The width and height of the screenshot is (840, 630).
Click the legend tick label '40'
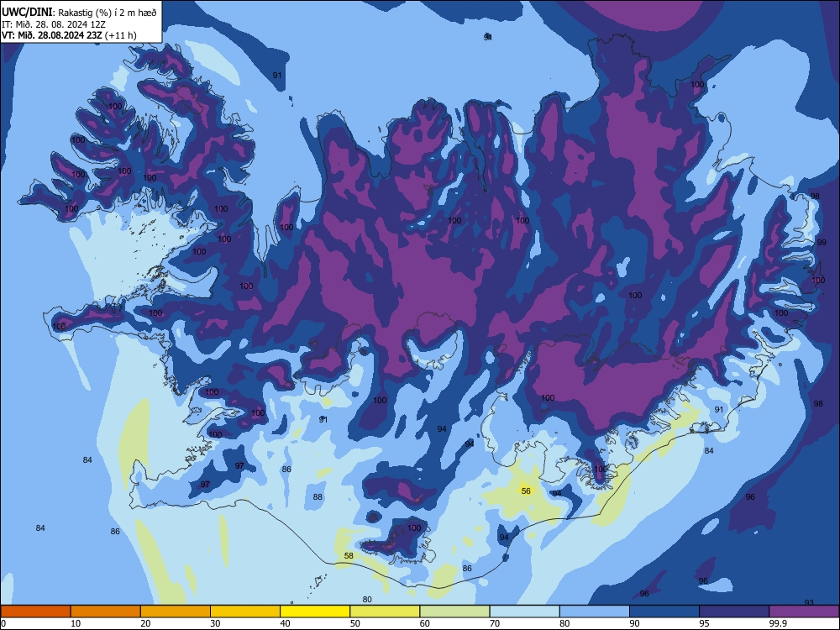[x=286, y=623]
